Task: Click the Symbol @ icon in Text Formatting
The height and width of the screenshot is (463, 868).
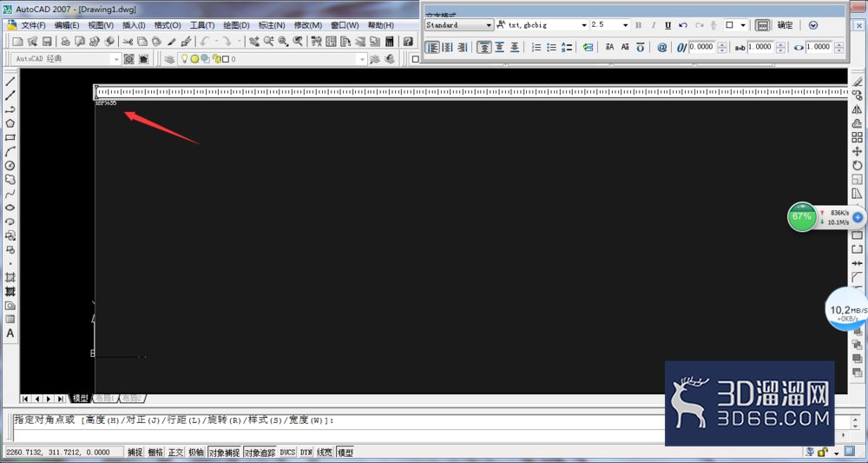Action: pyautogui.click(x=662, y=48)
